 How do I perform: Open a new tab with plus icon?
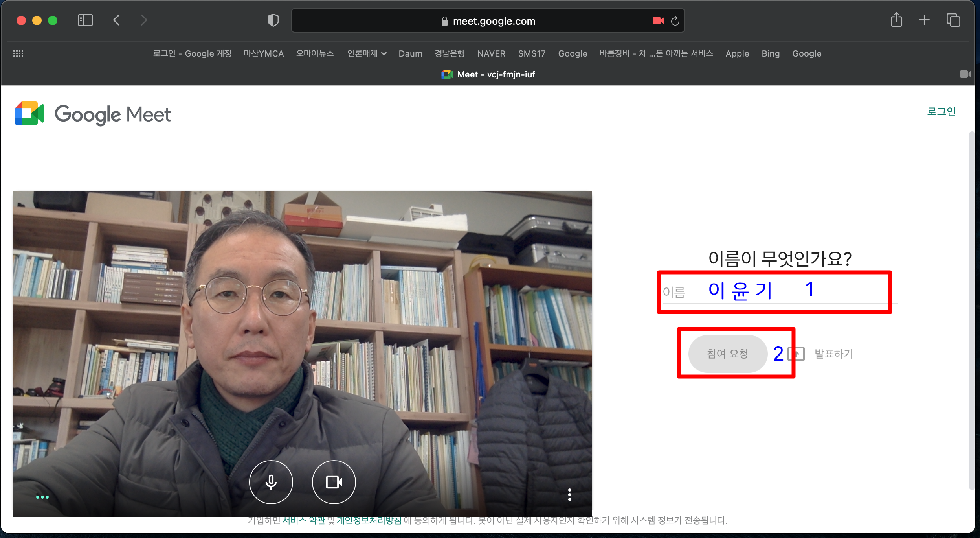click(x=924, y=20)
